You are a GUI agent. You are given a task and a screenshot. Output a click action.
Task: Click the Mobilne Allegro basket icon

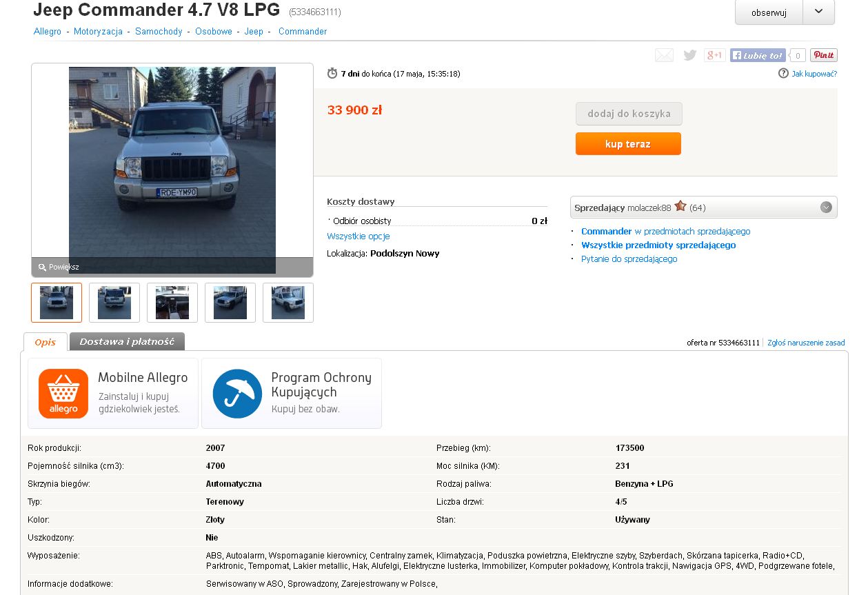pos(63,394)
